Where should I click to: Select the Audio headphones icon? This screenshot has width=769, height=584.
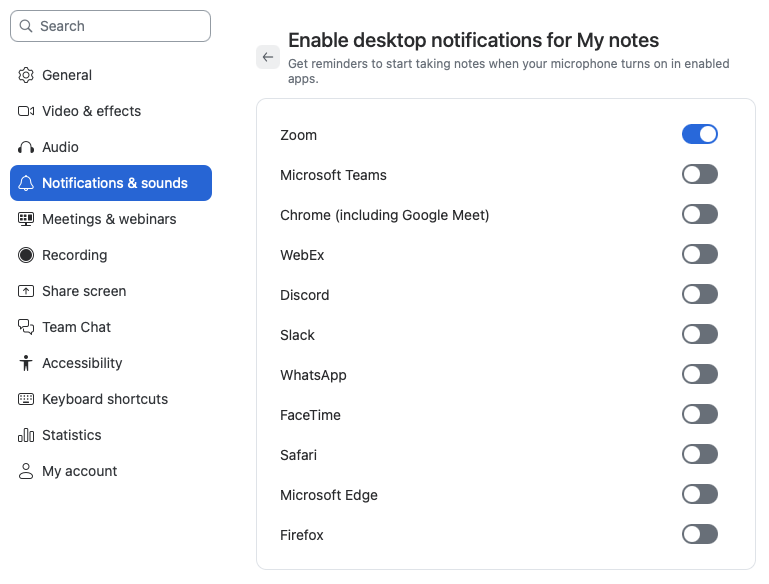[26, 147]
